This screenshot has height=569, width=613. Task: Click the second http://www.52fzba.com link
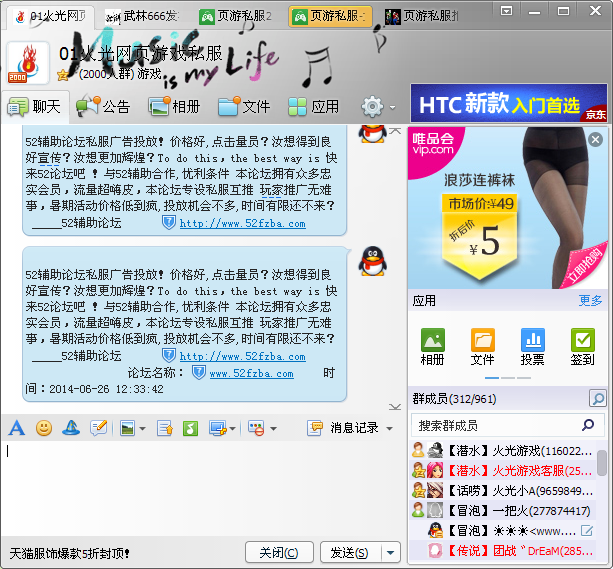242,357
